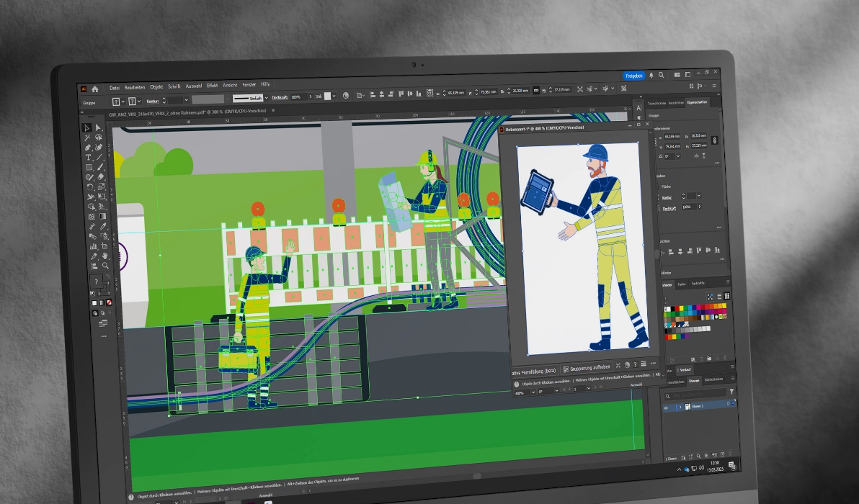This screenshot has height=504, width=859.
Task: Click the Home icon beside Ai logo
Action: point(95,89)
